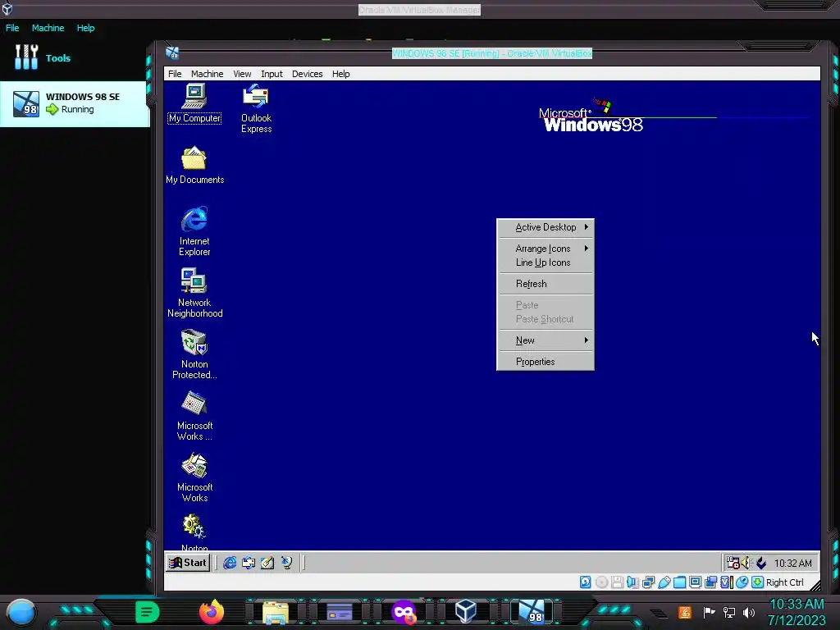Open VirtualBox Manager File menu
This screenshot has height=630, width=840.
pyautogui.click(x=12, y=28)
